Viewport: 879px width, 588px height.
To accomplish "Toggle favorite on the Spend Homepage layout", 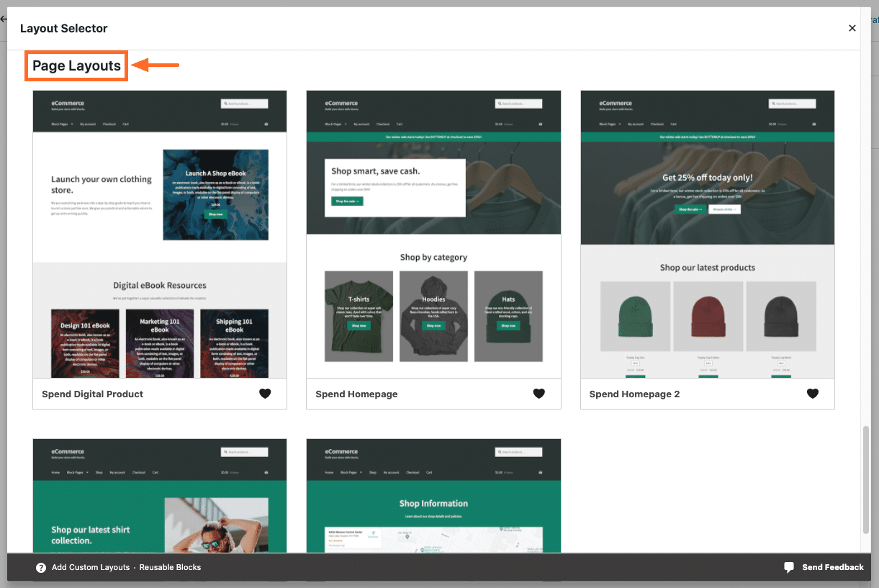I will point(539,394).
